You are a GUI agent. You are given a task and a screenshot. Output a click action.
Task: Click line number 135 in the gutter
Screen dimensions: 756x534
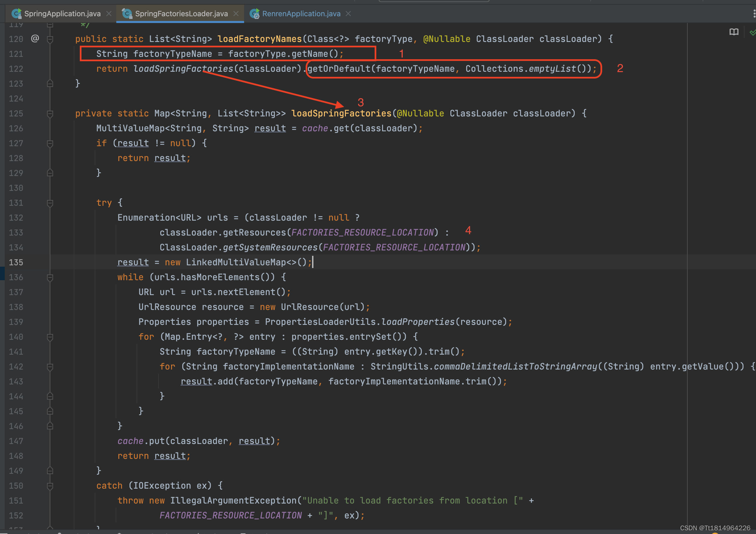click(x=16, y=262)
